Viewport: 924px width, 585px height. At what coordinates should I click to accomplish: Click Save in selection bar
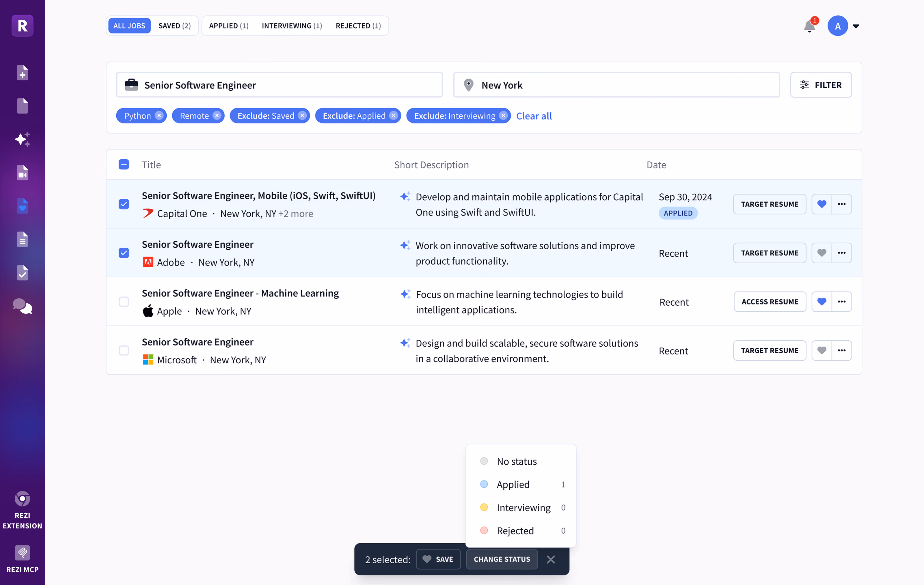(438, 559)
